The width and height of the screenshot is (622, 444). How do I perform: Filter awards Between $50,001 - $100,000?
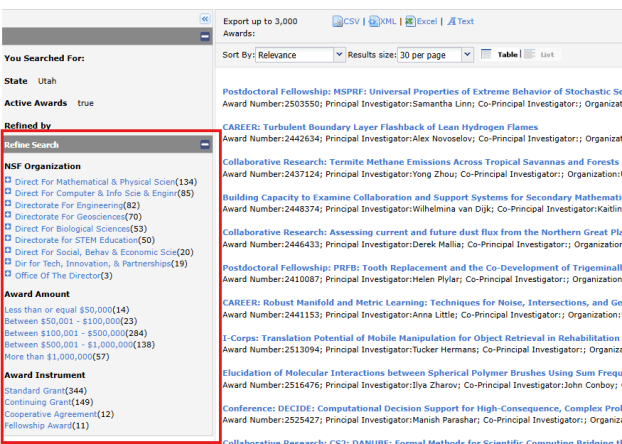point(62,321)
